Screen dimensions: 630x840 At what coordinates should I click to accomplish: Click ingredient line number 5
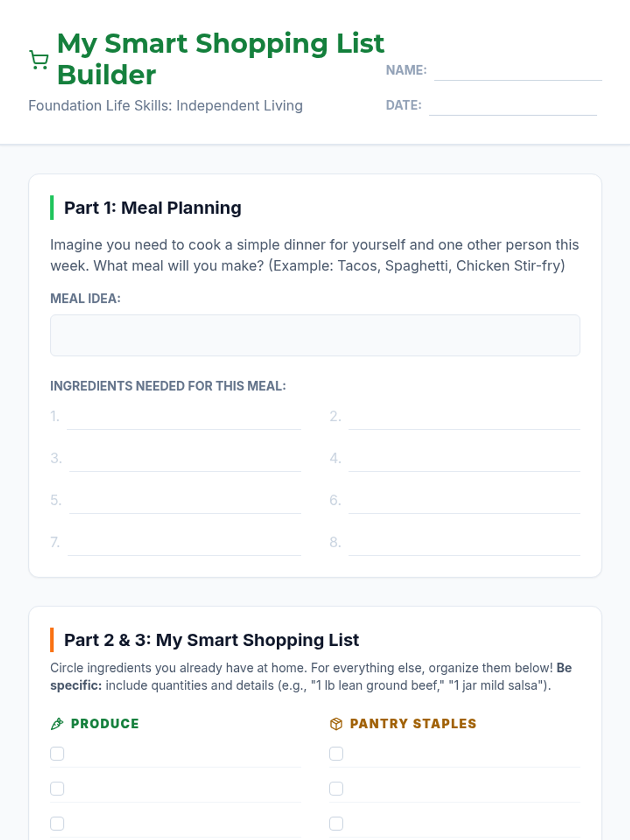[185, 502]
